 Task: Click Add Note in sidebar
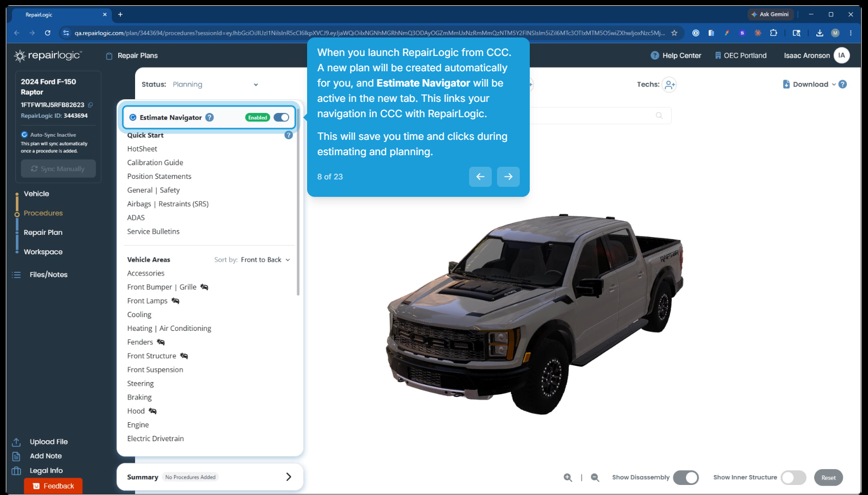pyautogui.click(x=45, y=456)
